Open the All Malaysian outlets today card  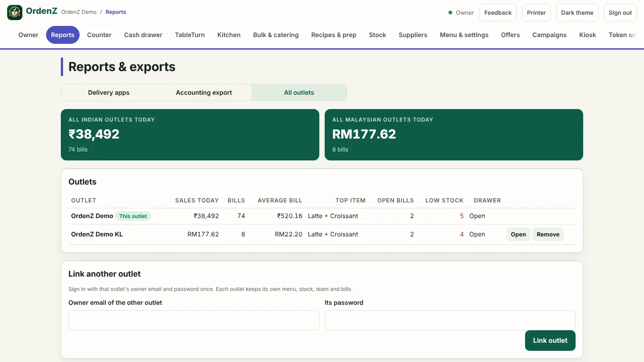coord(454,135)
